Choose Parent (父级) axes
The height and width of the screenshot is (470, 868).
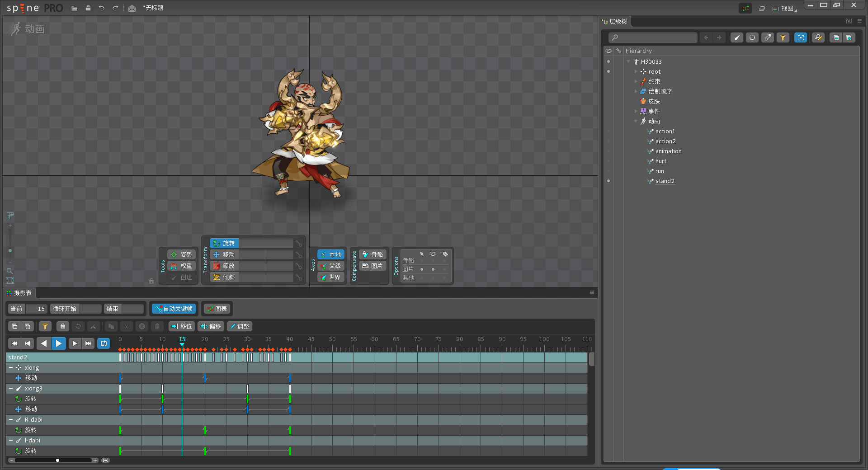pos(331,266)
